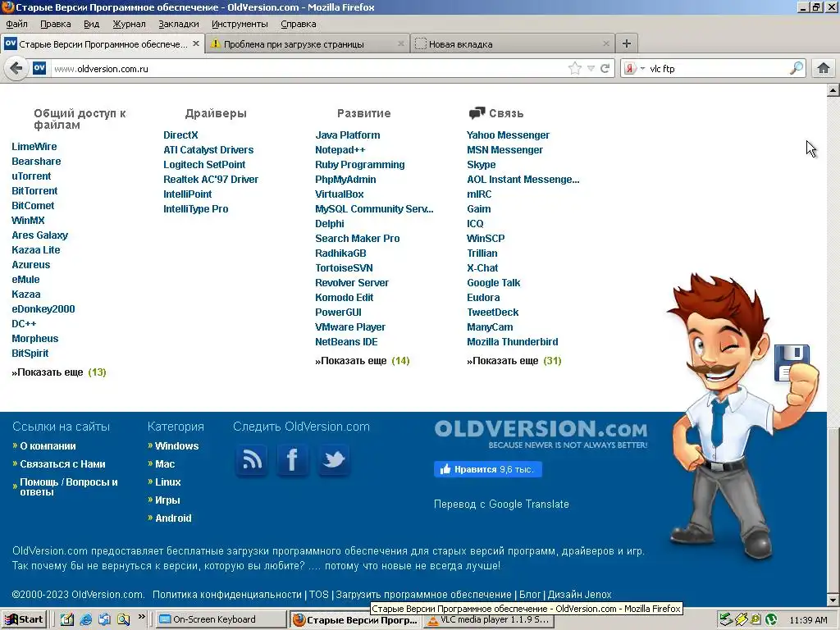Bookmark page with the star icon
The width and height of the screenshot is (840, 630).
[x=575, y=68]
